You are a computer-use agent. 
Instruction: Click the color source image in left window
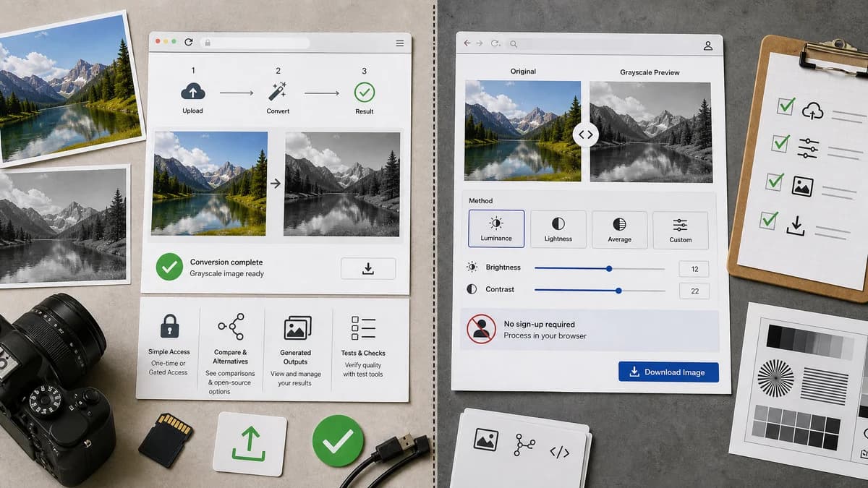(209, 184)
